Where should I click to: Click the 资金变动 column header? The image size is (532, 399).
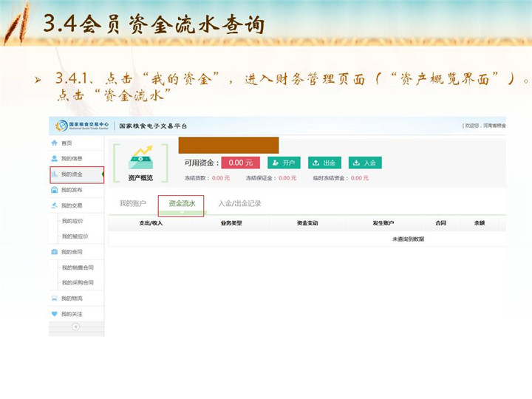tap(307, 223)
